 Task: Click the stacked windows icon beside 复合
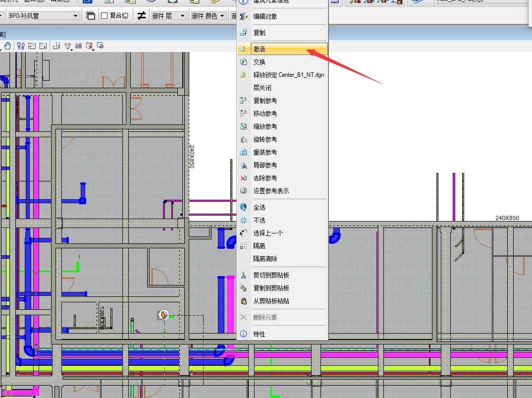point(91,16)
